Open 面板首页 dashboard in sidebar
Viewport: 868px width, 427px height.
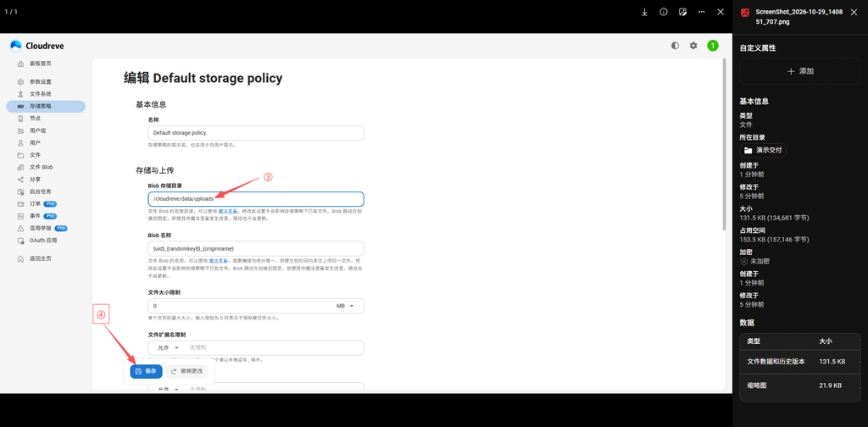click(x=46, y=64)
